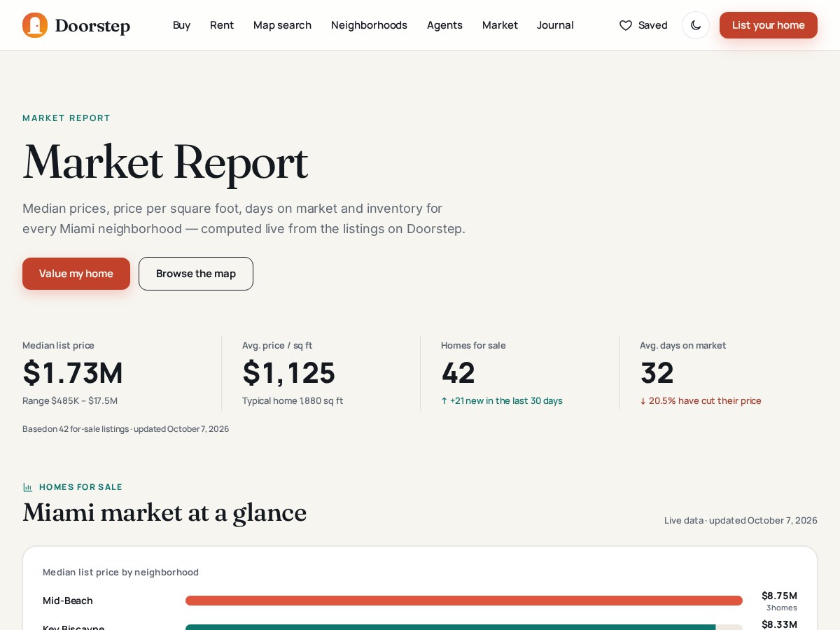840x630 pixels.
Task: Click the 32 avg days on market figure
Action: tap(657, 372)
